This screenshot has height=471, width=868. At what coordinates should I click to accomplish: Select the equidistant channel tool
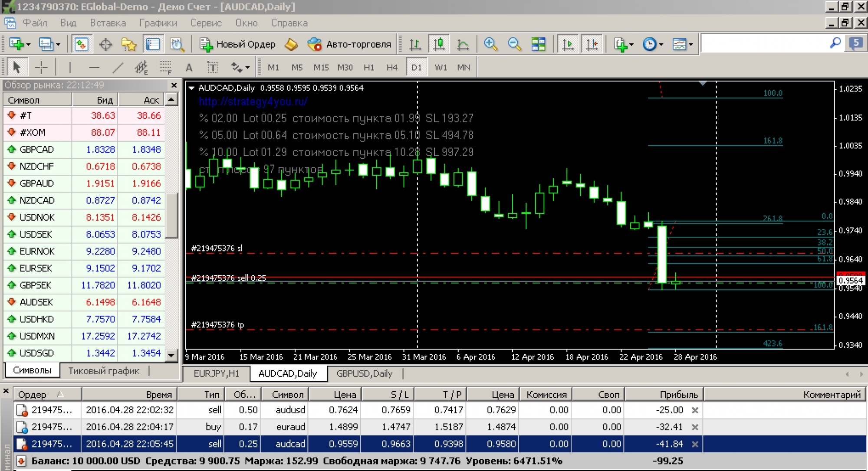[x=141, y=67]
